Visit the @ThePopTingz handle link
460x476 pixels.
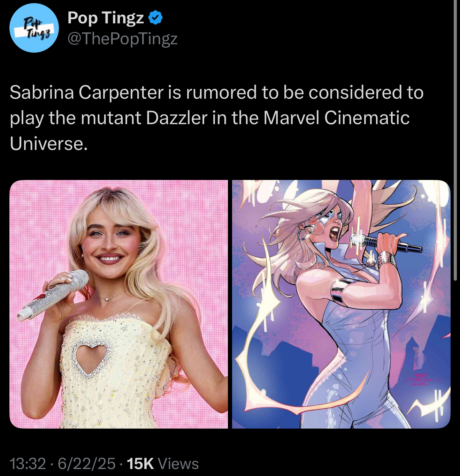click(x=122, y=38)
